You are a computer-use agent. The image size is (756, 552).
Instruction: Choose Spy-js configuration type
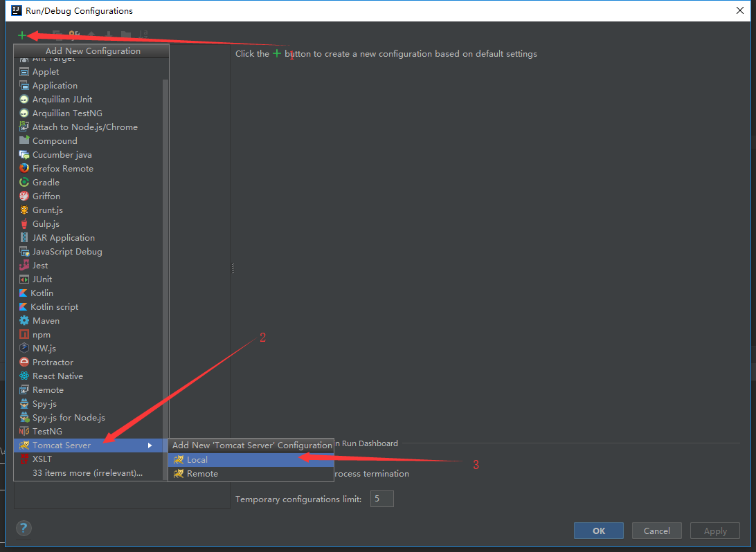click(91, 404)
